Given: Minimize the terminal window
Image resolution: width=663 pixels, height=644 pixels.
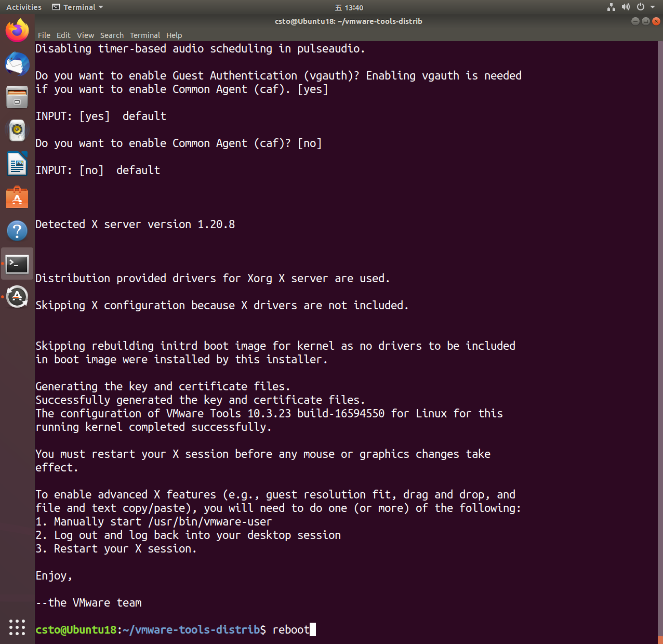Looking at the screenshot, I should 635,21.
